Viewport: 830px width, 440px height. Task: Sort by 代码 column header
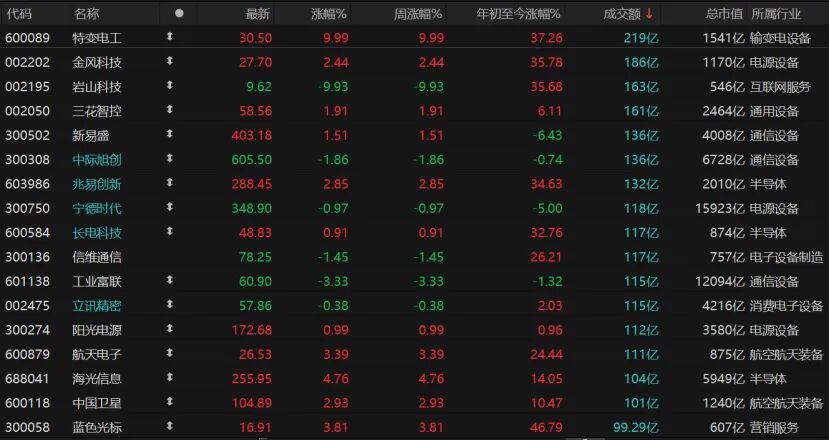point(19,14)
